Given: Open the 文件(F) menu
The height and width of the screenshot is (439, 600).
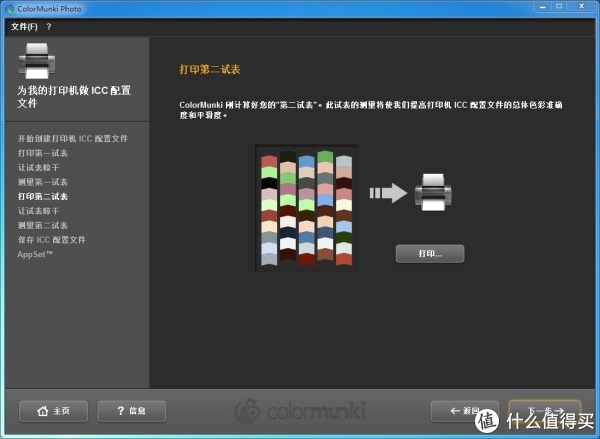Looking at the screenshot, I should point(24,27).
